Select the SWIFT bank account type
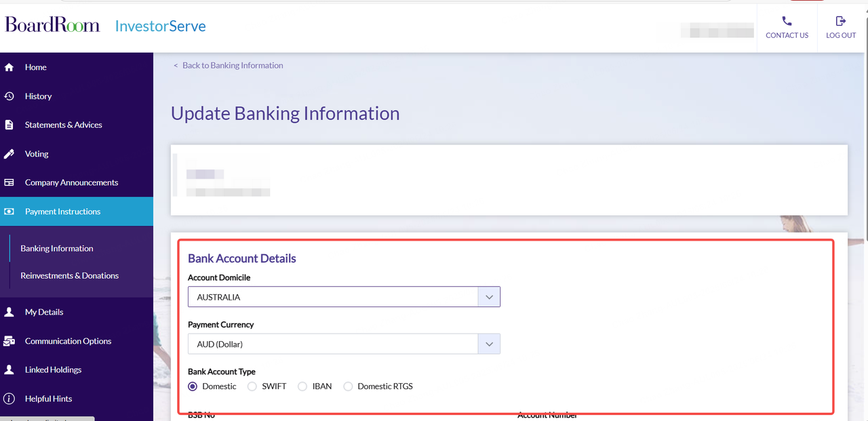 252,386
